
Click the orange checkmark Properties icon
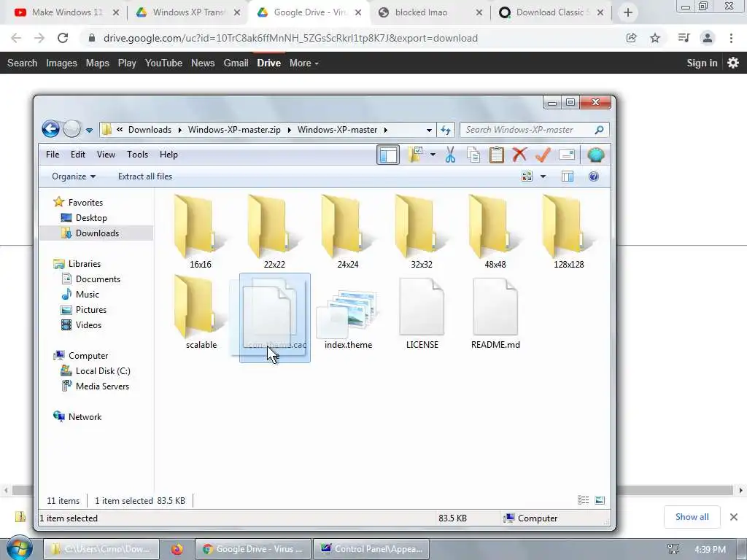point(543,155)
